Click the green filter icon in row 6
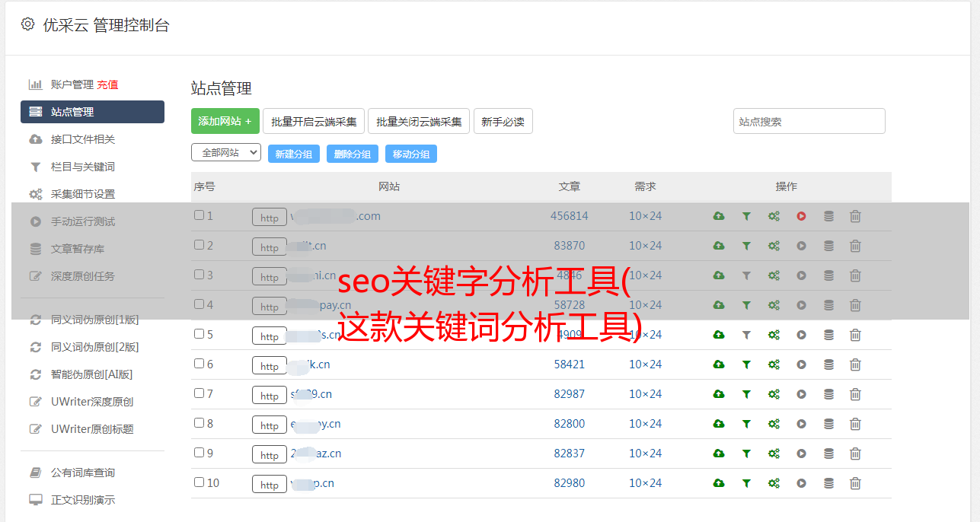 coord(746,364)
